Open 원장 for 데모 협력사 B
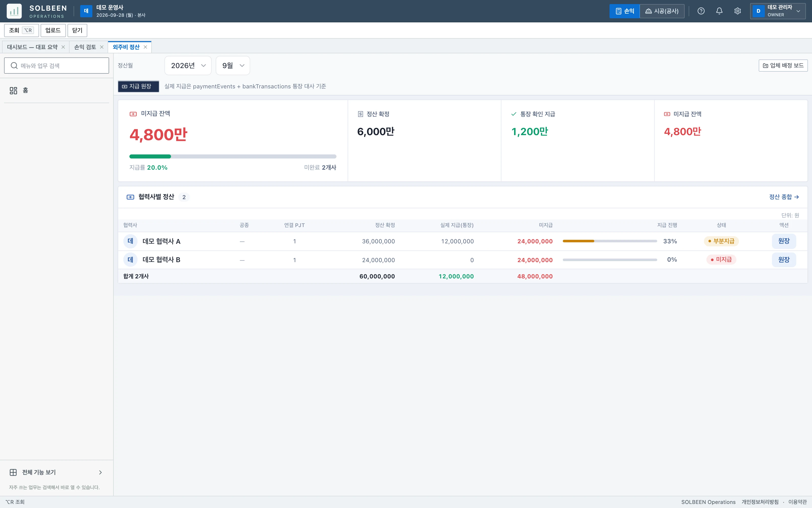 click(x=784, y=260)
